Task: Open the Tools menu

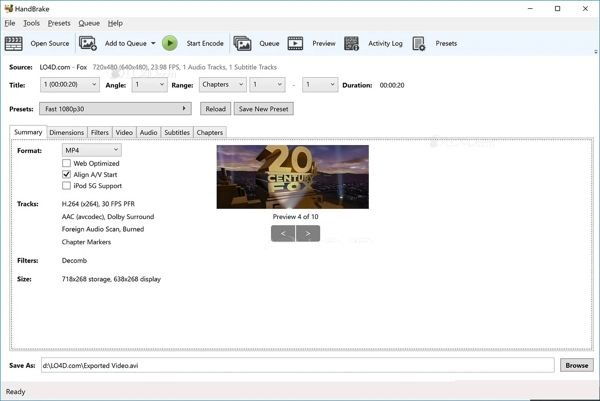Action: click(31, 23)
